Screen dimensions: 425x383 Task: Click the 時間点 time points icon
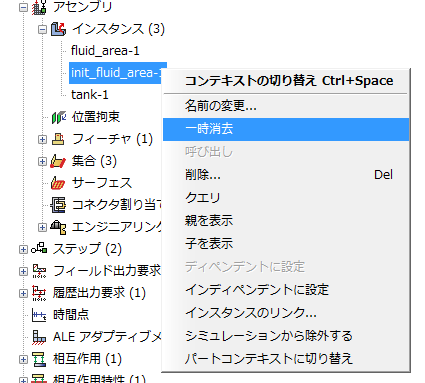(x=39, y=315)
